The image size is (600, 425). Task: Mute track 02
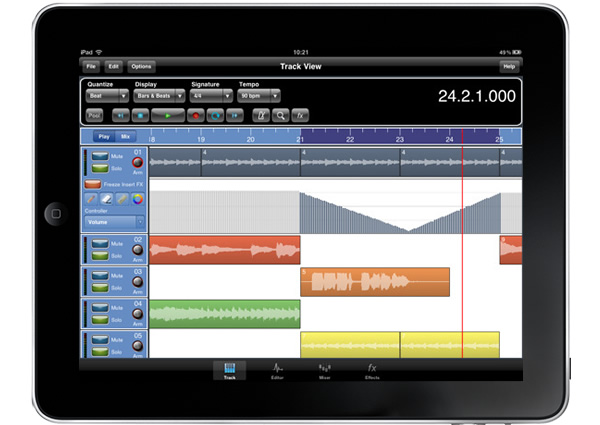(x=100, y=243)
